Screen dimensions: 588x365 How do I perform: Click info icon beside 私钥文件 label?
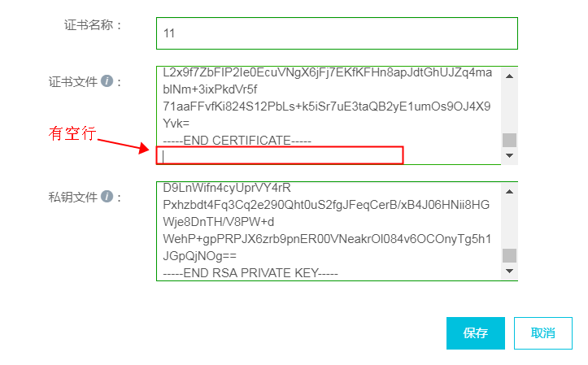107,197
